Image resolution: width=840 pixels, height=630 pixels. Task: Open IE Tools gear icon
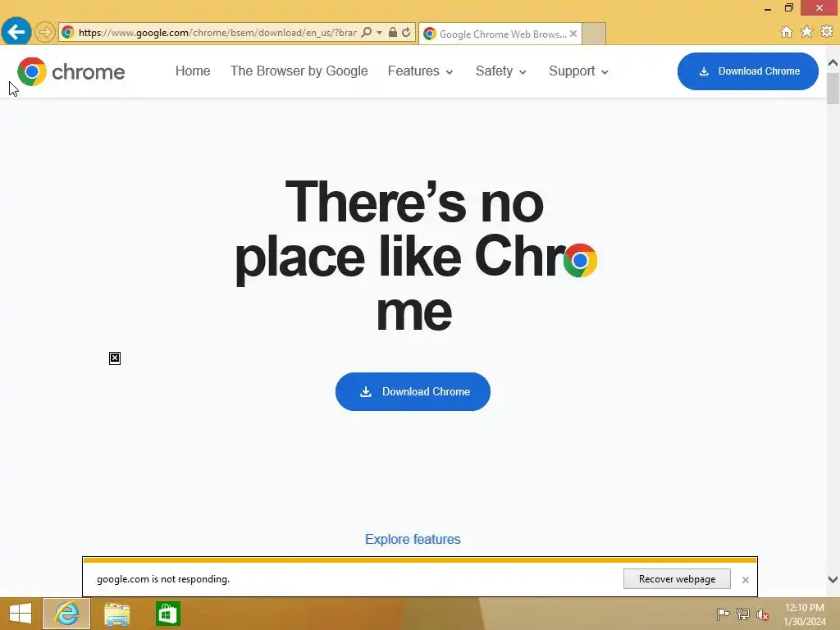827,32
